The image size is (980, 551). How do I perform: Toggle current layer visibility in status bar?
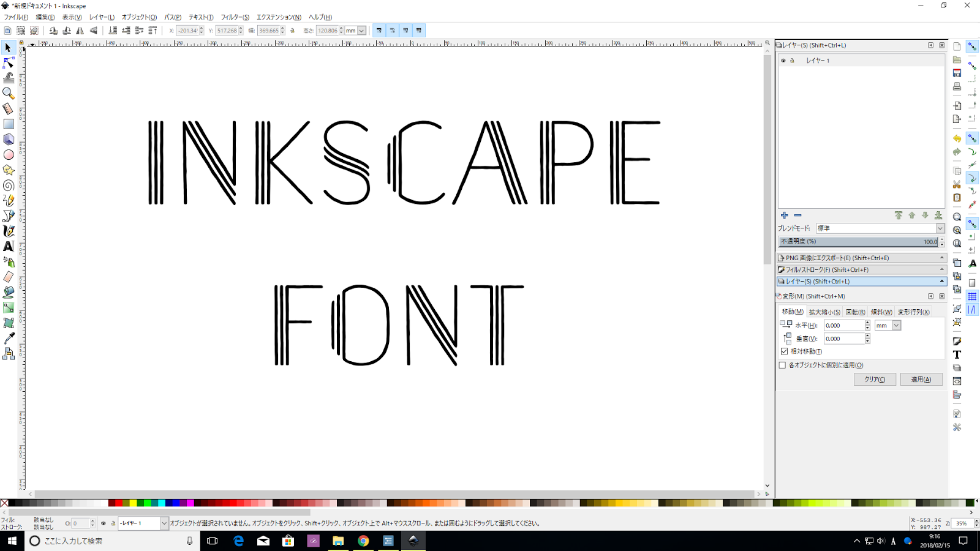tap(104, 523)
